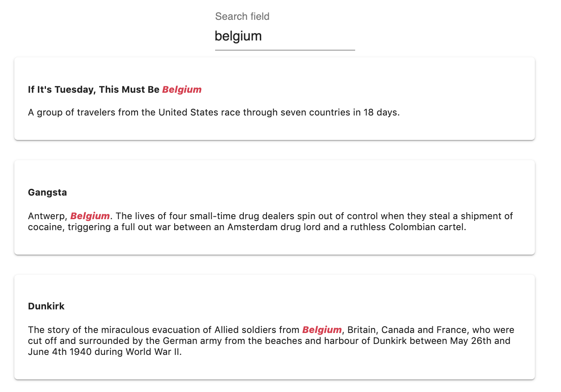
Task: Select the highlighted 'Belgium' in Dunkirk description
Action: coord(322,330)
